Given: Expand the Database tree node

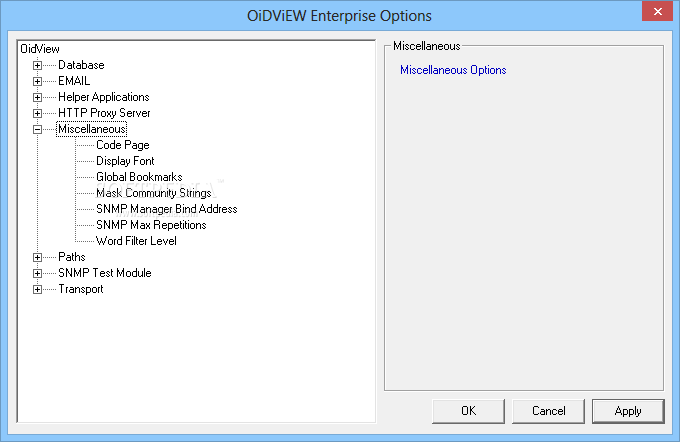Looking at the screenshot, I should point(37,65).
